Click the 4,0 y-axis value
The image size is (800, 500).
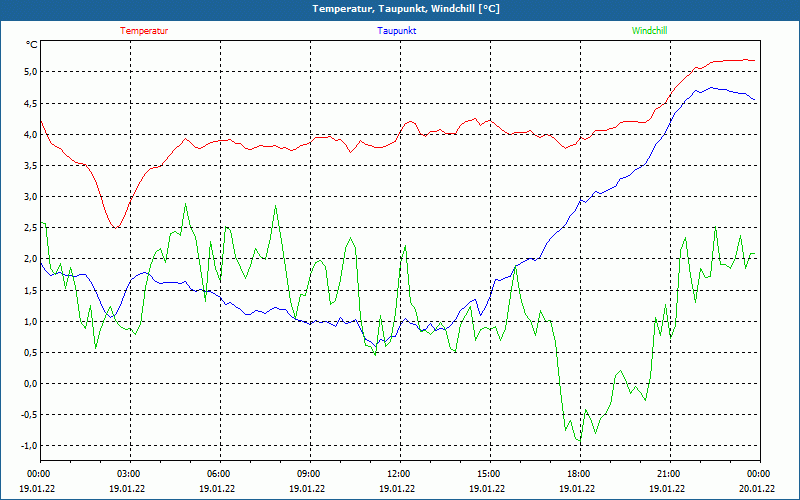31,135
